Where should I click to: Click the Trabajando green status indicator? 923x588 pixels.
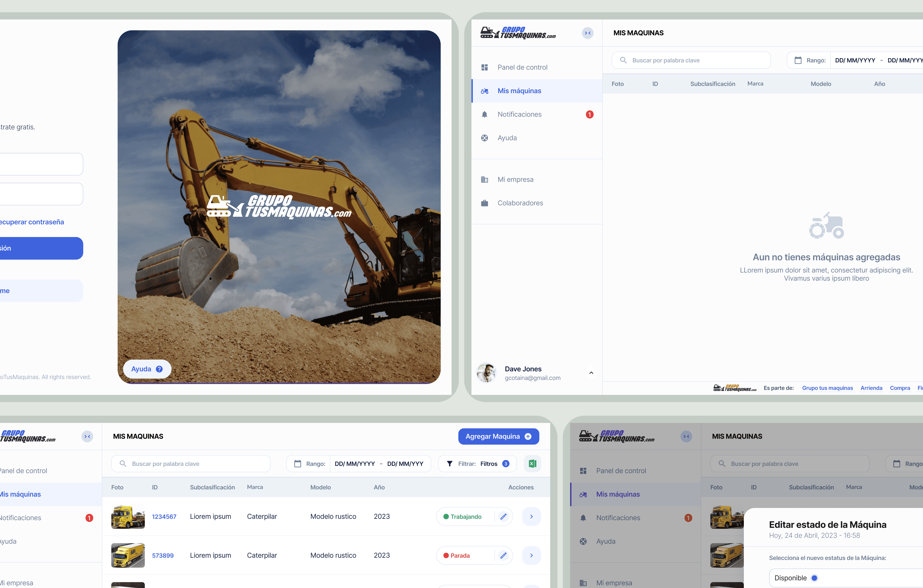[446, 516]
